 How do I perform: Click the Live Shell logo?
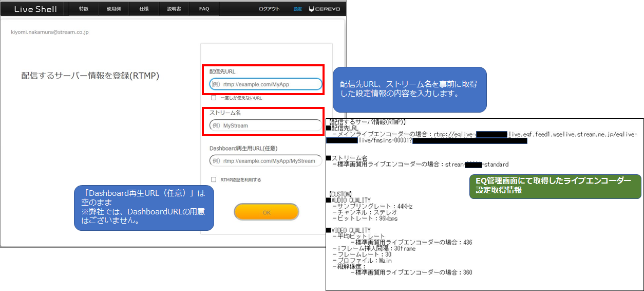pos(34,9)
